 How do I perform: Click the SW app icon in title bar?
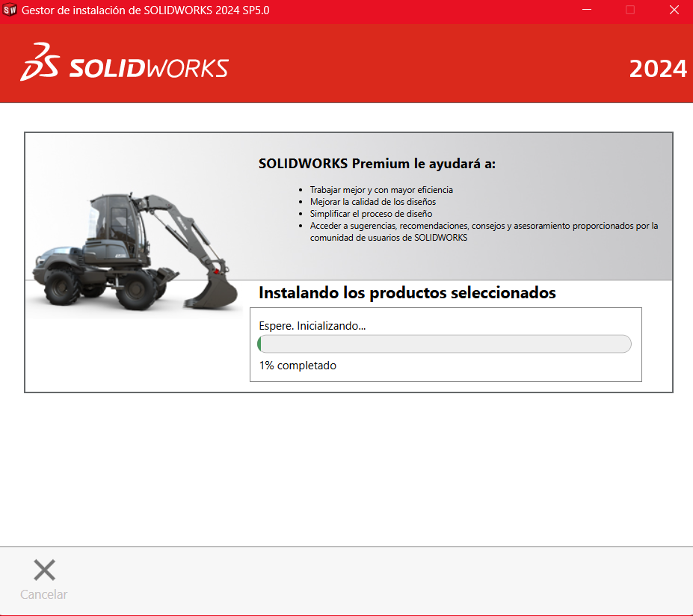[x=9, y=10]
